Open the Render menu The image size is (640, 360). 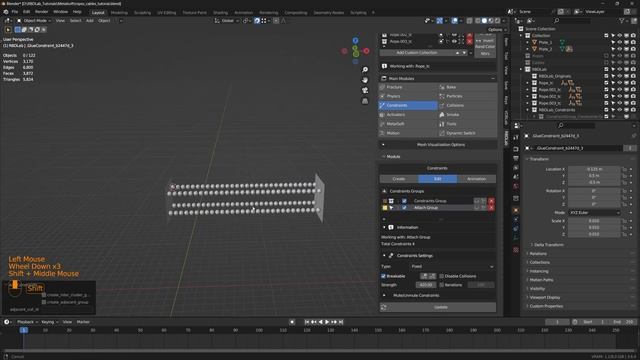pyautogui.click(x=41, y=12)
